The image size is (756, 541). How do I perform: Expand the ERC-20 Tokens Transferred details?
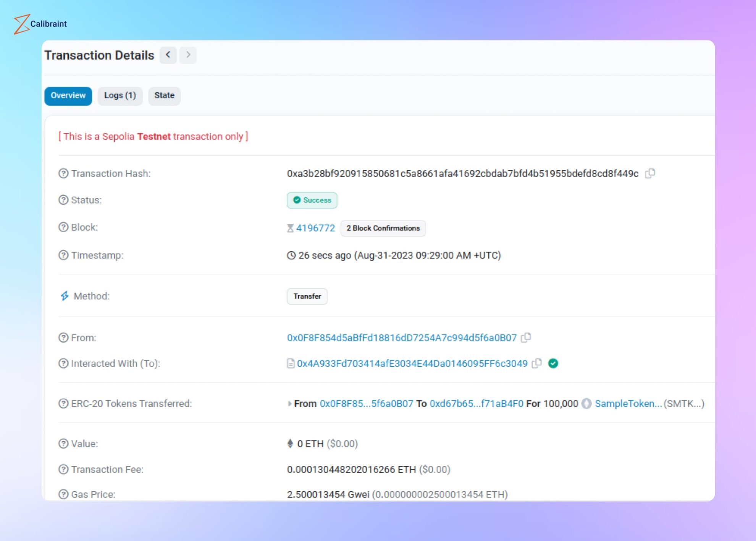coord(289,404)
